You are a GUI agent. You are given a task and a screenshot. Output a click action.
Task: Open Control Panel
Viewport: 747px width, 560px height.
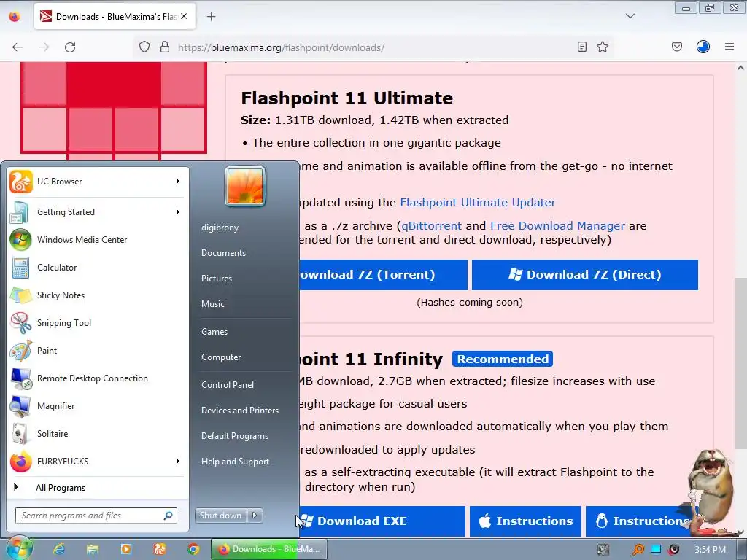pyautogui.click(x=228, y=385)
